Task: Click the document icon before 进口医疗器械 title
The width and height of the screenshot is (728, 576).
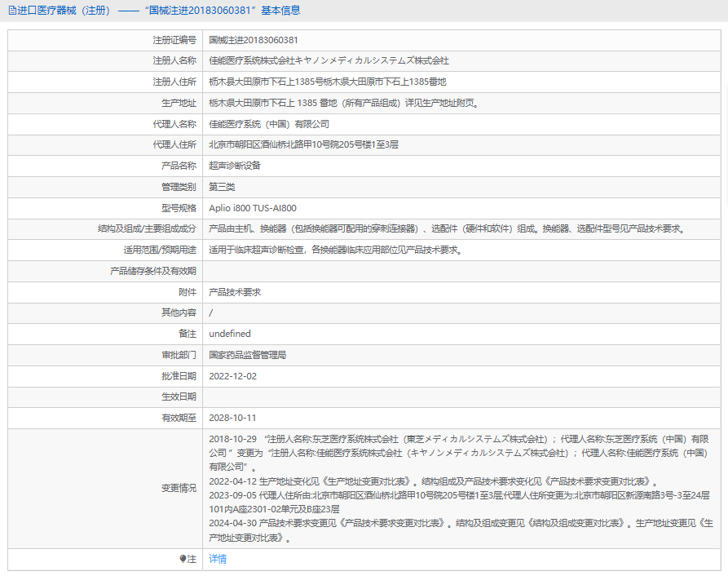Action: click(12, 11)
